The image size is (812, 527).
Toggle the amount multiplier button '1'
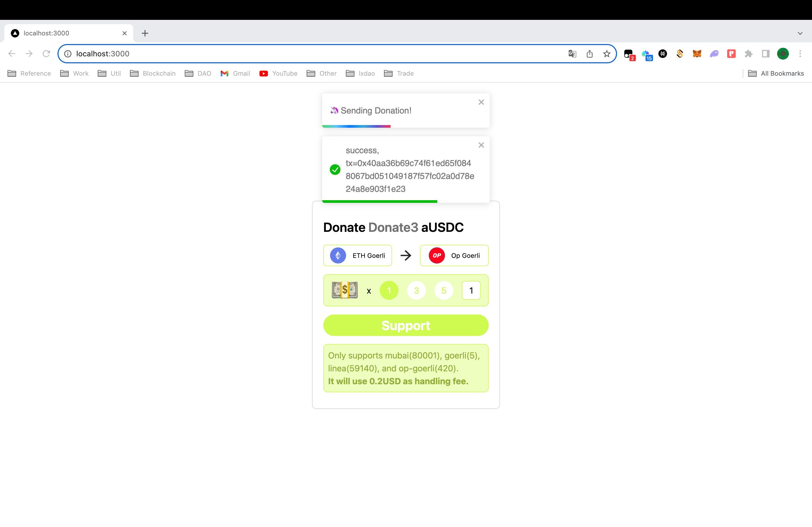pyautogui.click(x=389, y=290)
